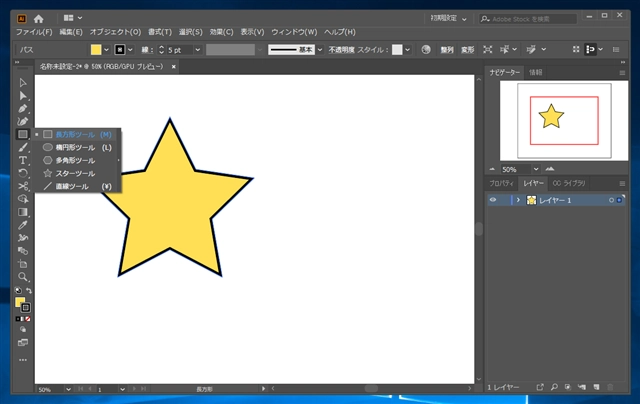
Task: Adjust stroke weight with the stepper arrows
Action: coord(161,50)
